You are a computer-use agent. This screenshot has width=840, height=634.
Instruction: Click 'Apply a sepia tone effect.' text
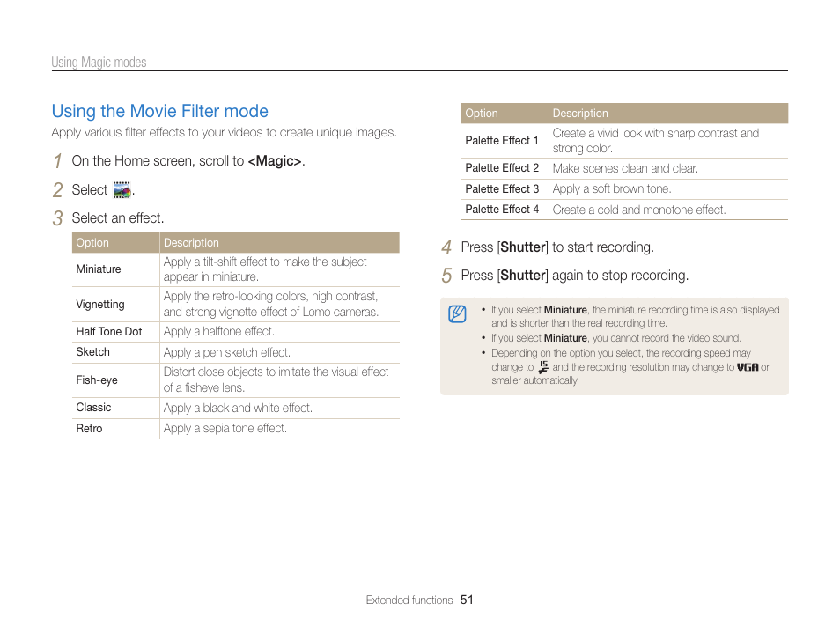(225, 428)
